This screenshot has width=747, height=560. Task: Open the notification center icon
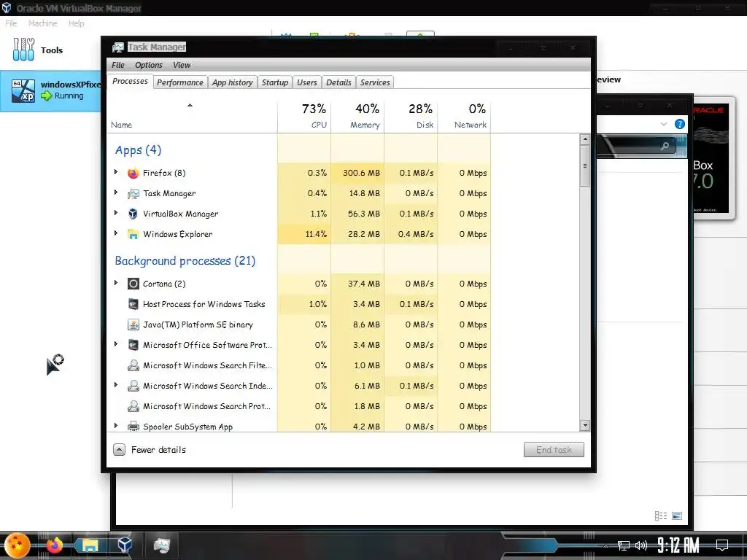click(x=722, y=545)
